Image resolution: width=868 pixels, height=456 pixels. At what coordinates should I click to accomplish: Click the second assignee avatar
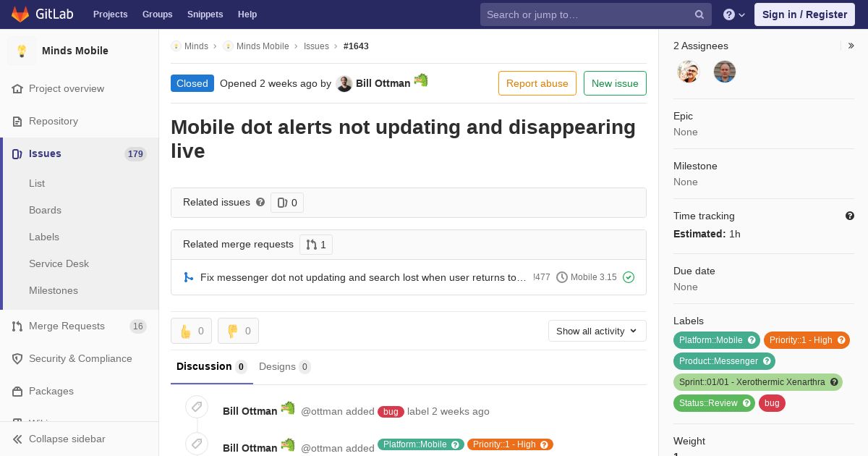click(x=724, y=72)
